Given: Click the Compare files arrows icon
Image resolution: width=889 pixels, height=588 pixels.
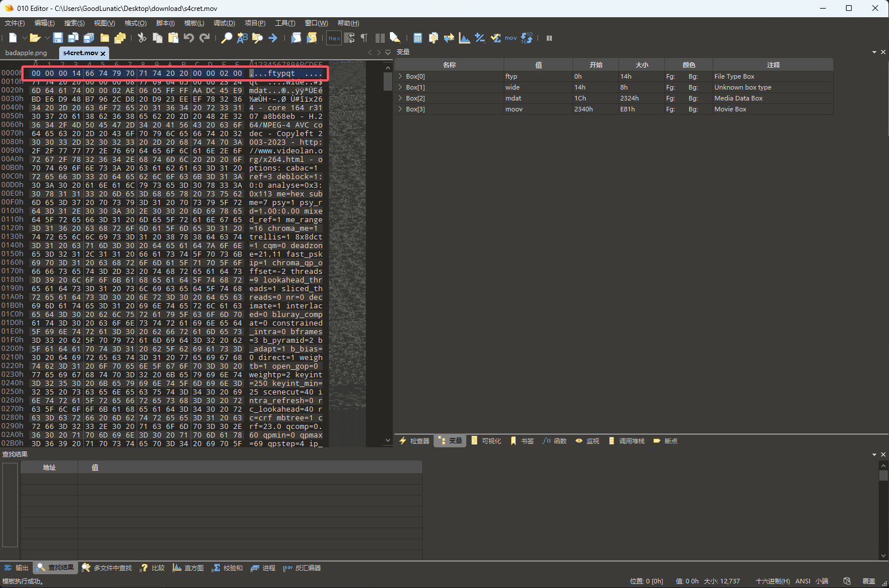Looking at the screenshot, I should [x=449, y=38].
